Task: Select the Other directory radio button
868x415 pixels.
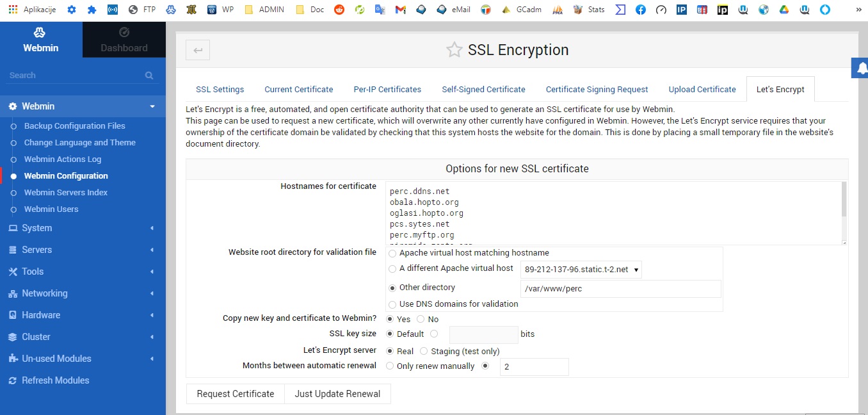Action: tap(392, 288)
